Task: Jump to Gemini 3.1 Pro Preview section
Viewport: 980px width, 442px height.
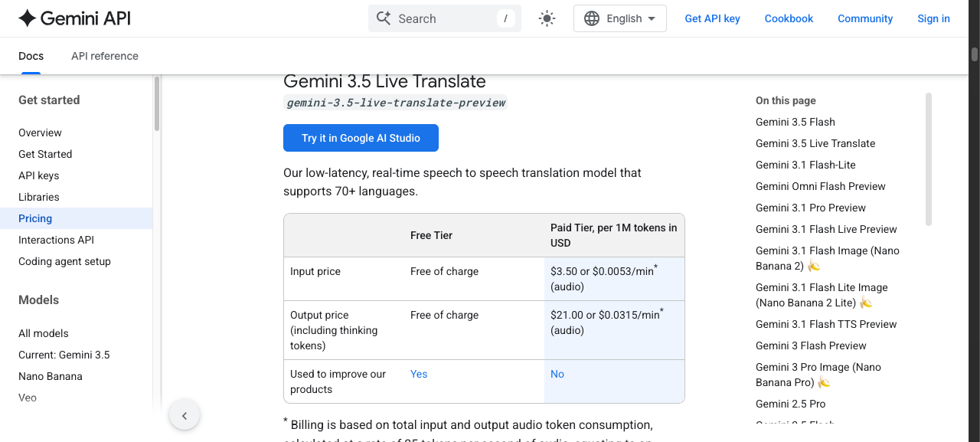Action: (811, 208)
